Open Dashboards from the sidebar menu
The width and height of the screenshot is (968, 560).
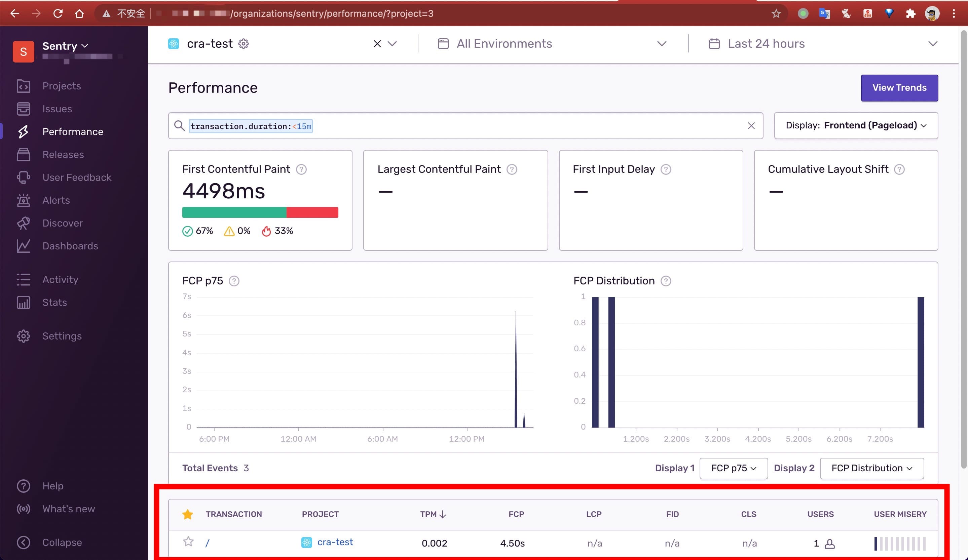70,246
